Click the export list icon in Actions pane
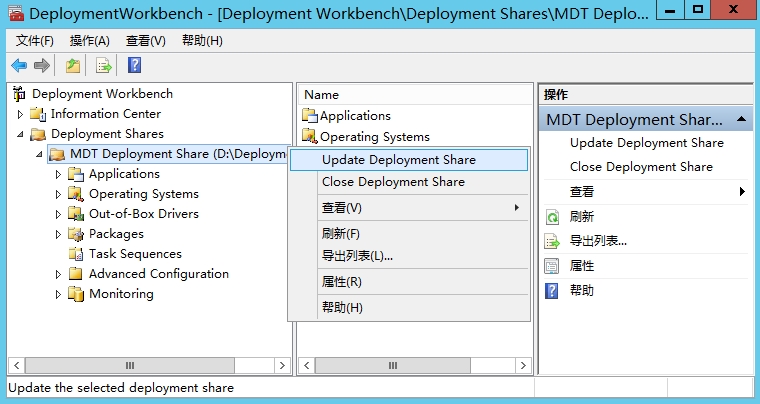Image resolution: width=760 pixels, height=404 pixels. pyautogui.click(x=553, y=241)
